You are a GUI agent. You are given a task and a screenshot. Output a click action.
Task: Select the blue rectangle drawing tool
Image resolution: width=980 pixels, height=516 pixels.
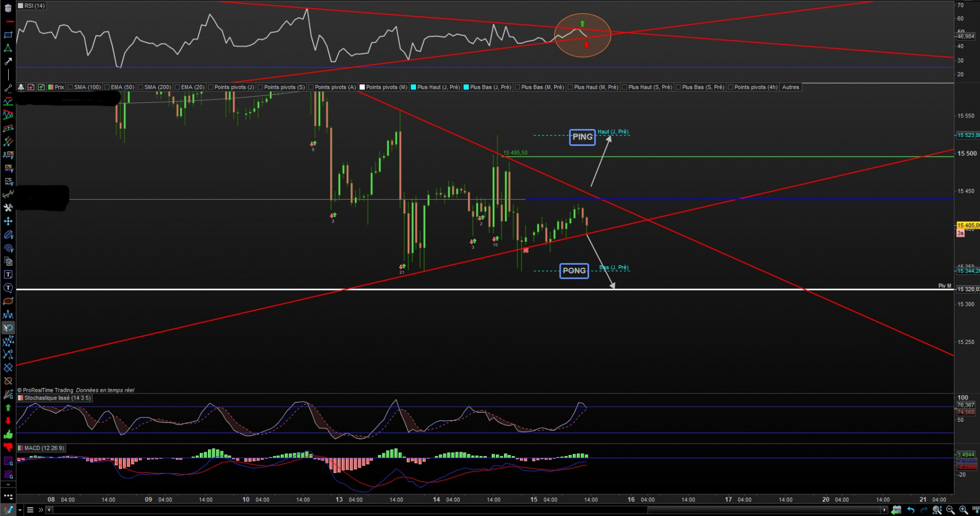click(x=8, y=35)
